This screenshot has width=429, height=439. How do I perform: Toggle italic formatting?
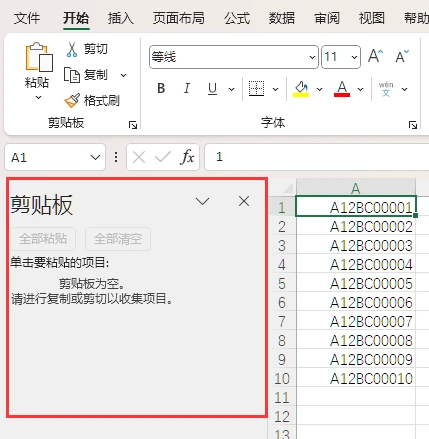(187, 89)
